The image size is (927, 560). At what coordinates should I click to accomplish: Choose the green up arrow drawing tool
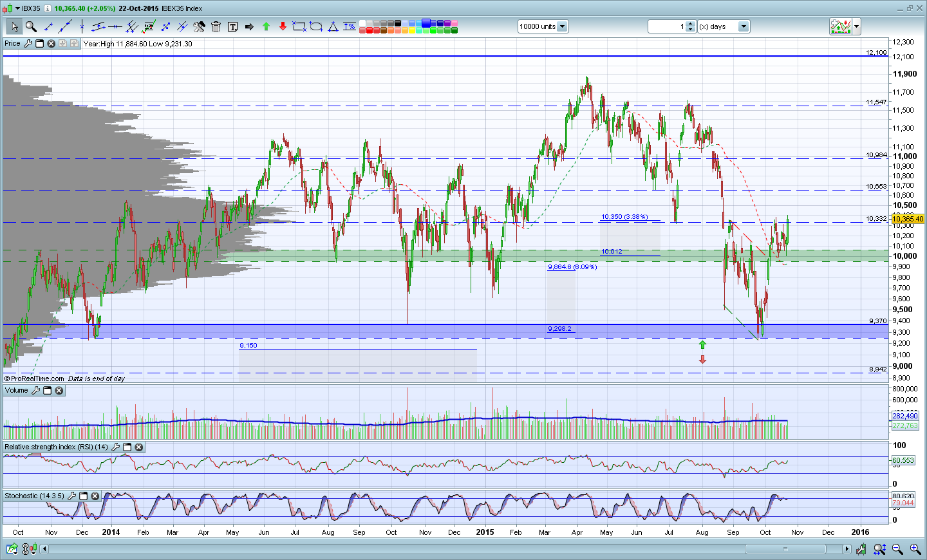[x=266, y=26]
